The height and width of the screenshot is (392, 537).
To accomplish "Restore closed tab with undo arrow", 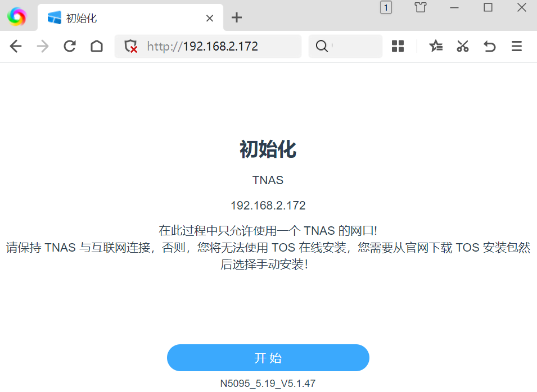I will click(x=490, y=46).
